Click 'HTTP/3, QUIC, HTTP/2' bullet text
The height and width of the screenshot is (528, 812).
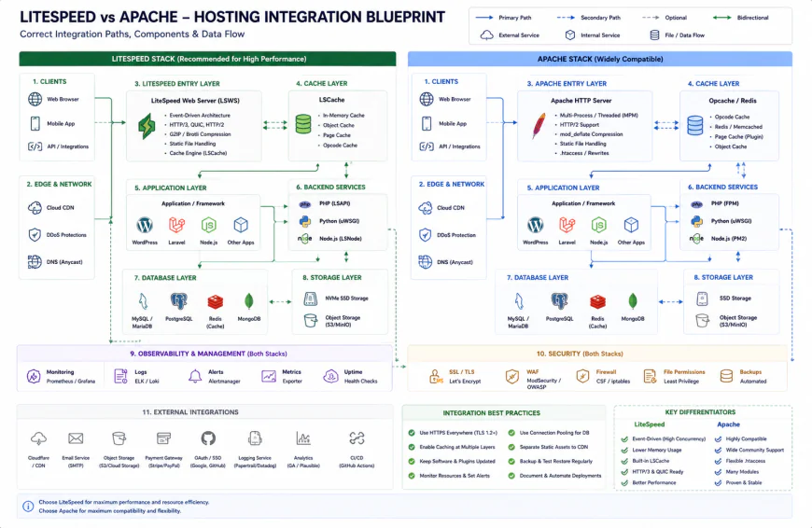pos(197,125)
